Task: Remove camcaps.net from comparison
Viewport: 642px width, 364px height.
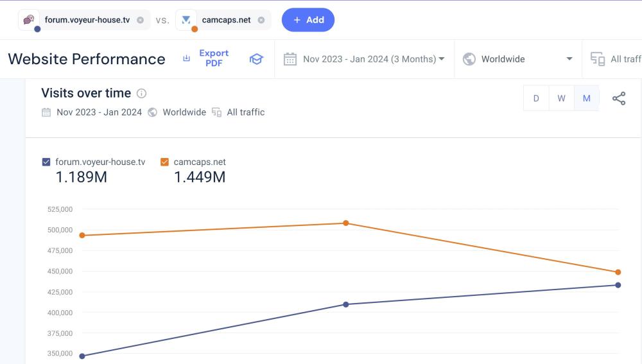Action: (261, 20)
